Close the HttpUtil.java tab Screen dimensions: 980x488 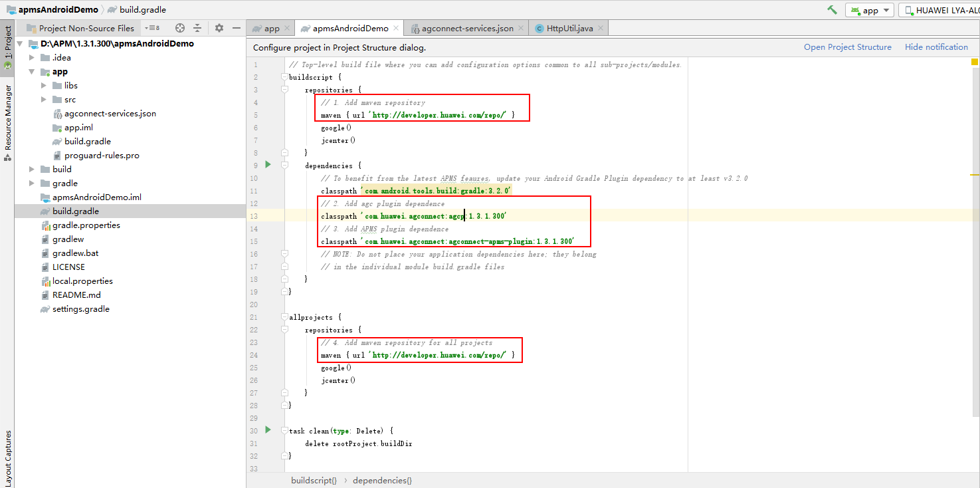(x=601, y=29)
